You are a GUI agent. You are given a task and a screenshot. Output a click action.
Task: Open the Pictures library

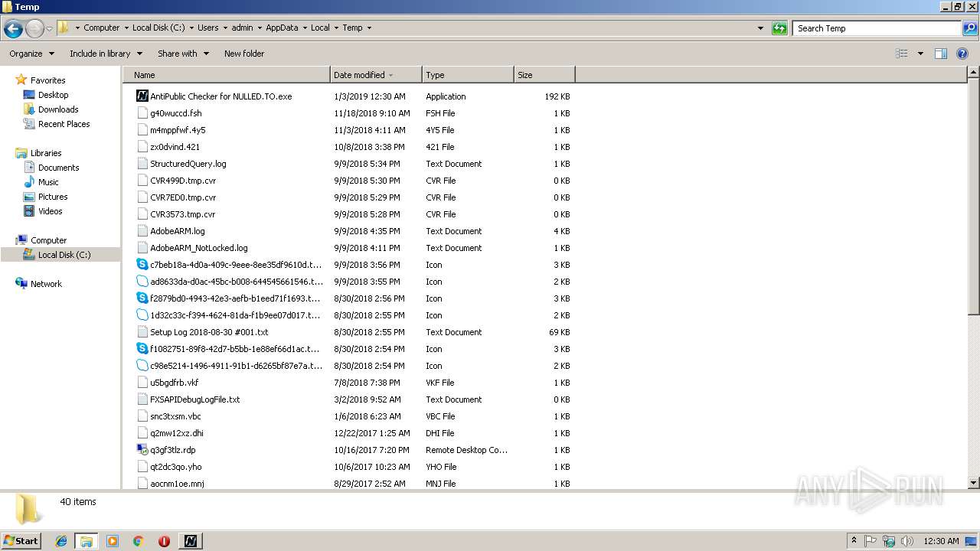click(53, 197)
